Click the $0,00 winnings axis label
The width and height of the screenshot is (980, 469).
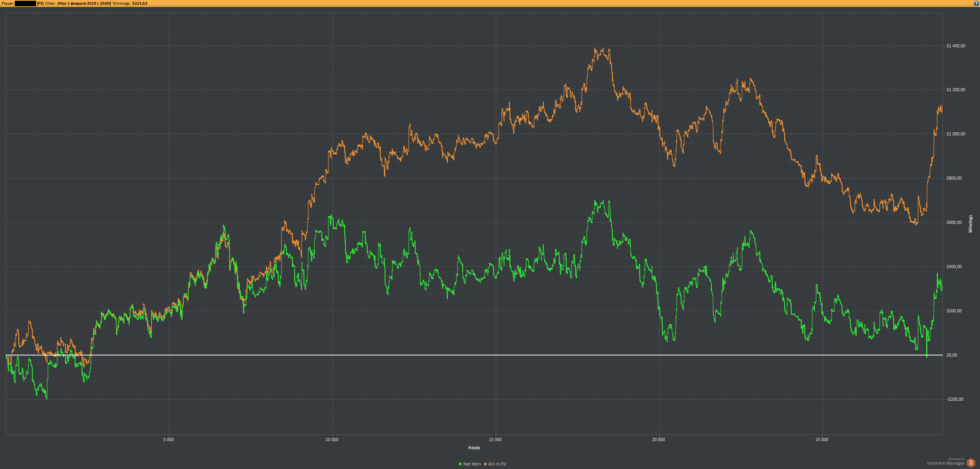point(952,355)
